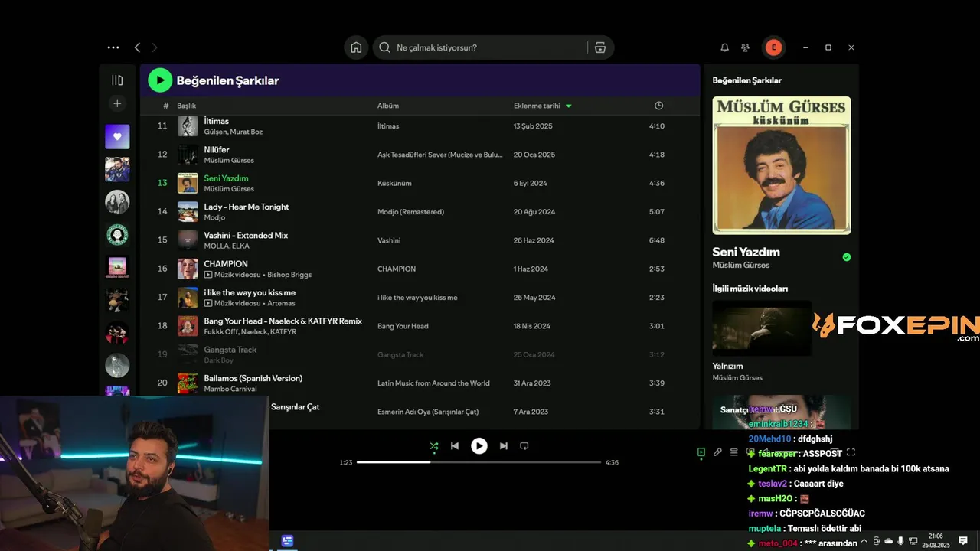The height and width of the screenshot is (551, 980).
Task: Open Liked Songs heart playlist in sidebar
Action: (x=117, y=136)
